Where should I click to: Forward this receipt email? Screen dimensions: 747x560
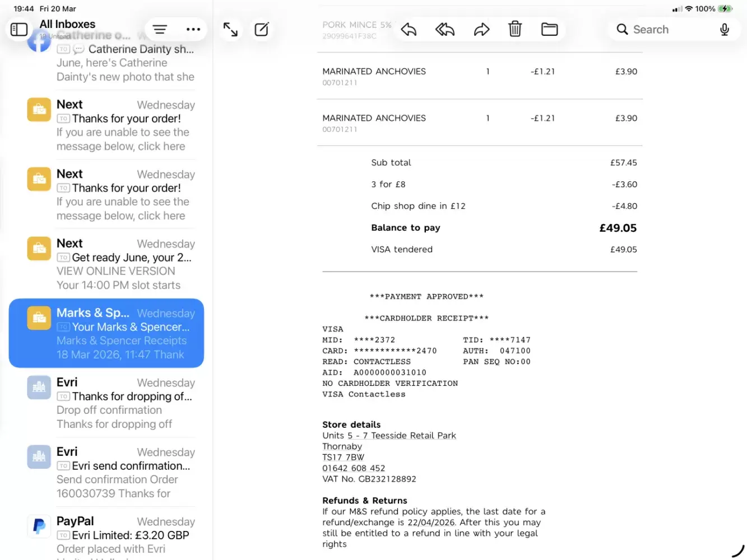(481, 30)
